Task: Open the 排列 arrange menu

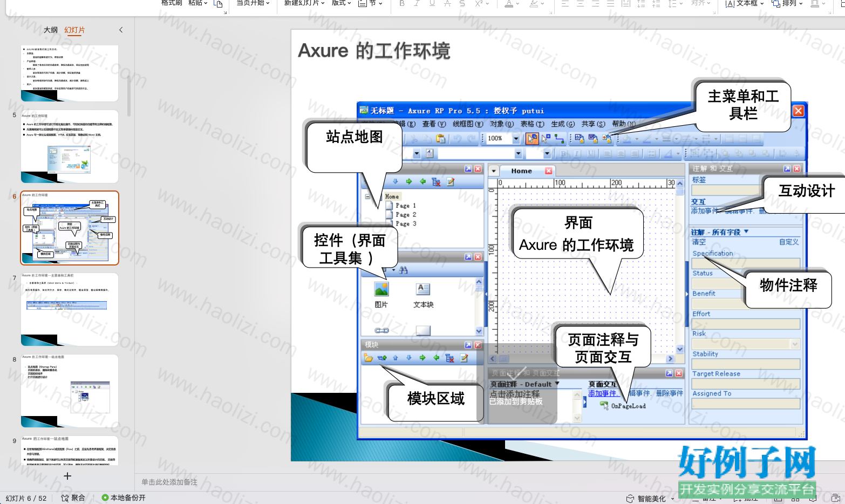Action: 787,3
